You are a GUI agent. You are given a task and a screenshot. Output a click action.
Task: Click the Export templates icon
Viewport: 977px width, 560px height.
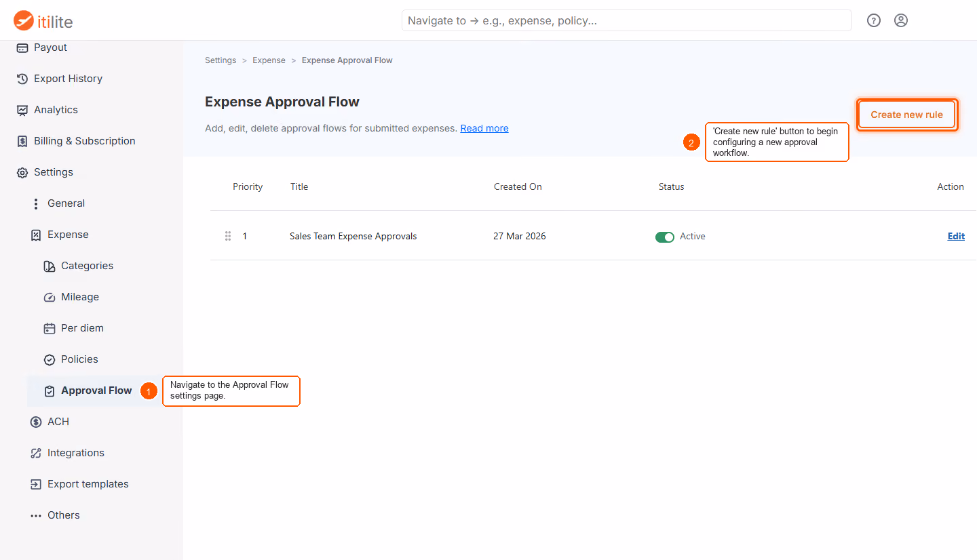click(x=36, y=484)
